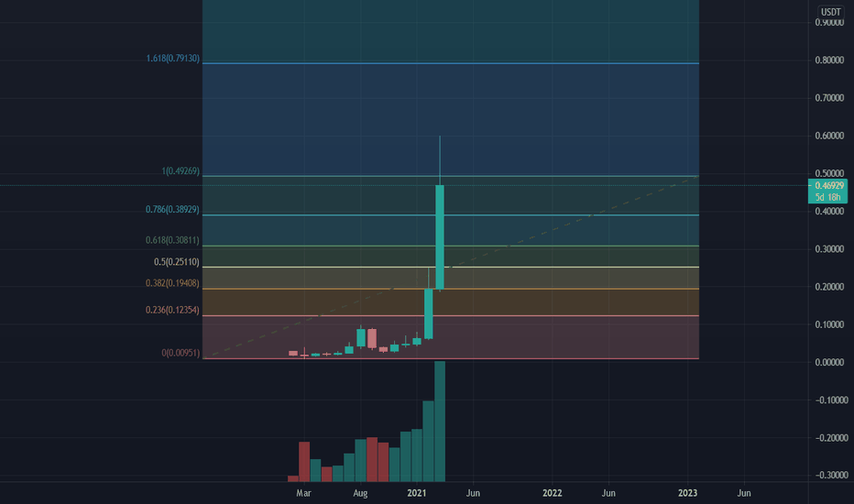Screen dimensions: 854x504
Task: Click the 0.90000 price scale value
Action: [x=829, y=22]
